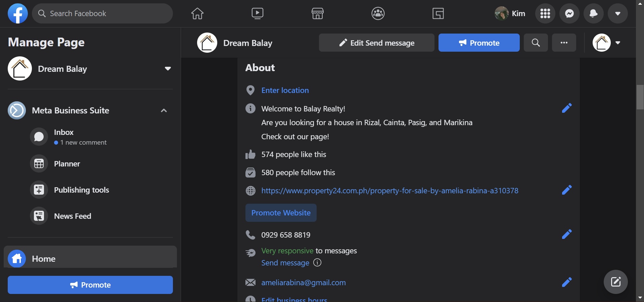Open the Groups icon in top bar
Image resolution: width=644 pixels, height=302 pixels.
[x=378, y=13]
